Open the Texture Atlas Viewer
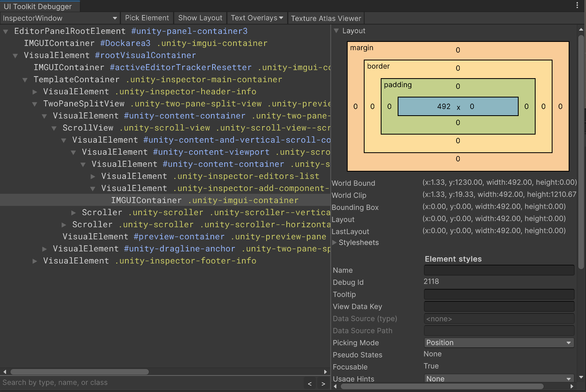586x392 pixels. coord(326,18)
